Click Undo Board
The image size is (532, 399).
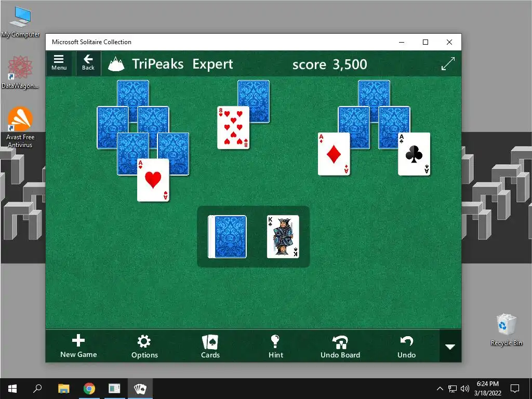click(340, 346)
